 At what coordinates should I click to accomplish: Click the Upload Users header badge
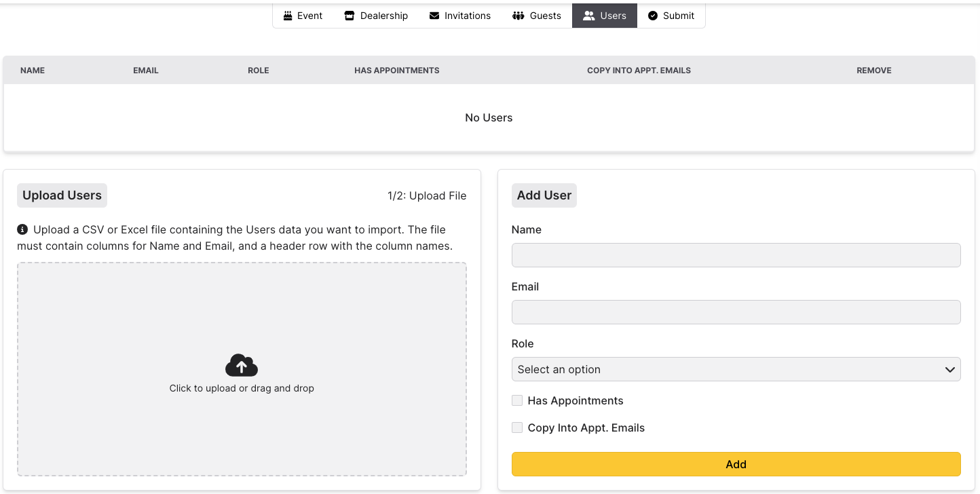[62, 195]
